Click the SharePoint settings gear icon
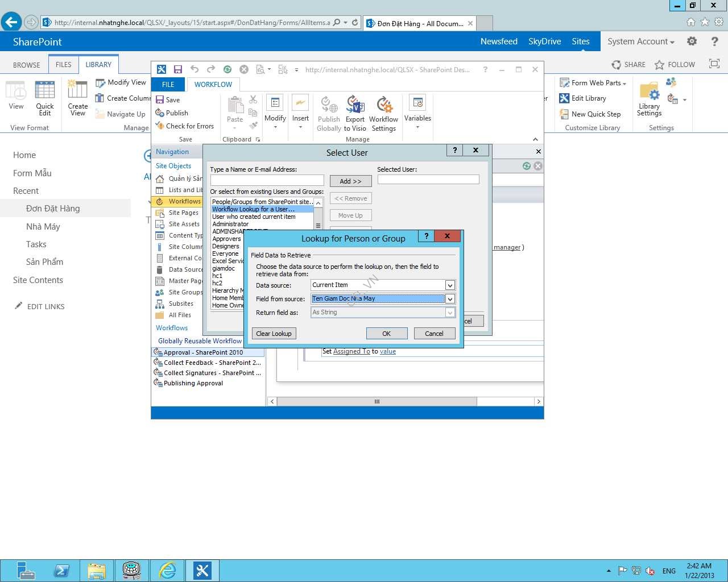The height and width of the screenshot is (582, 728). [692, 41]
